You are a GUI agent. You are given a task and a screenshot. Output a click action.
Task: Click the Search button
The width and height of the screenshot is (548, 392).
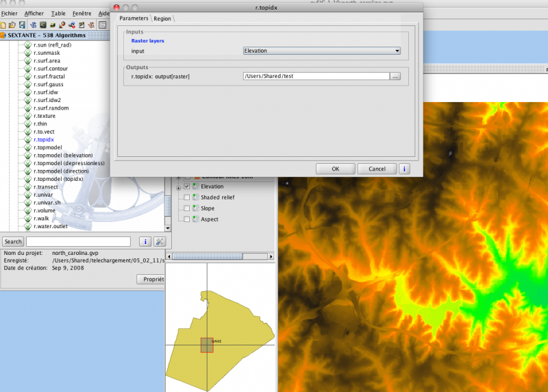[13, 241]
